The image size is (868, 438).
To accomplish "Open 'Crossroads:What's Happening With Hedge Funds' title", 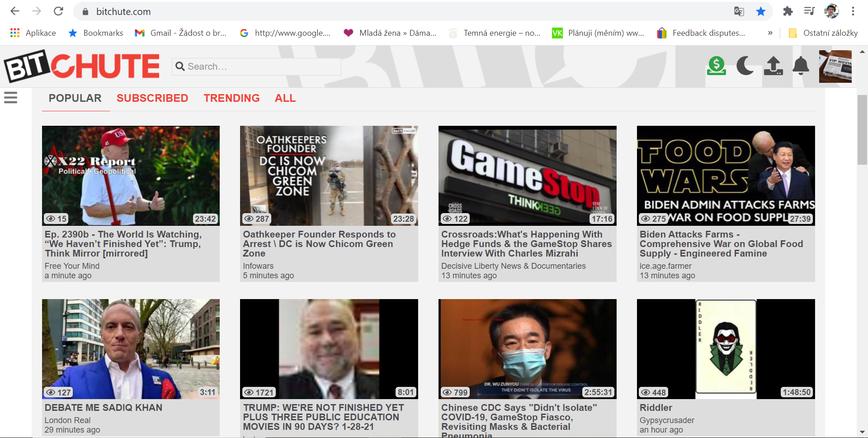I will 526,244.
